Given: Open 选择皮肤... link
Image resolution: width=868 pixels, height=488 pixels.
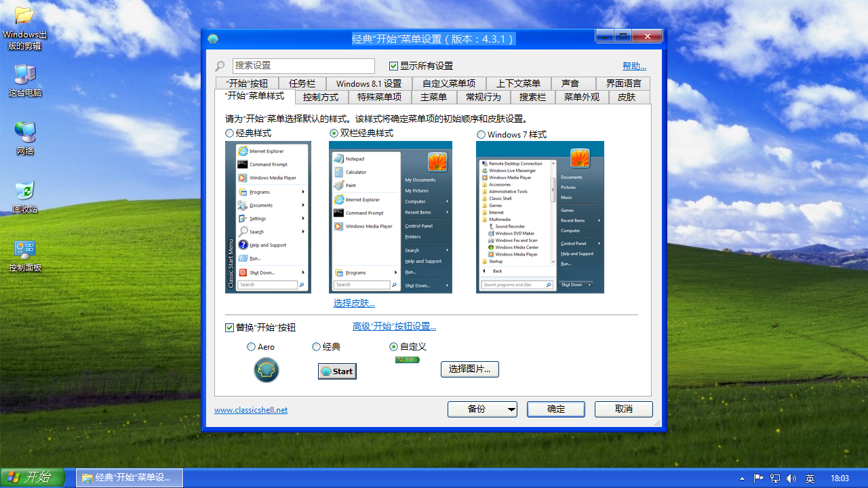Looking at the screenshot, I should [354, 303].
